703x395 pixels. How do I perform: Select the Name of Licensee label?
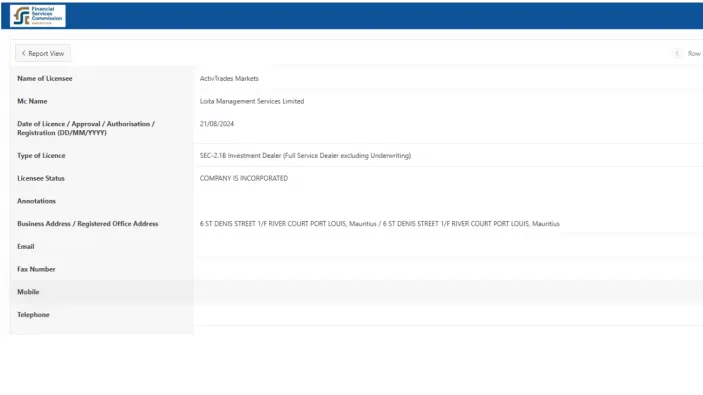coord(45,78)
